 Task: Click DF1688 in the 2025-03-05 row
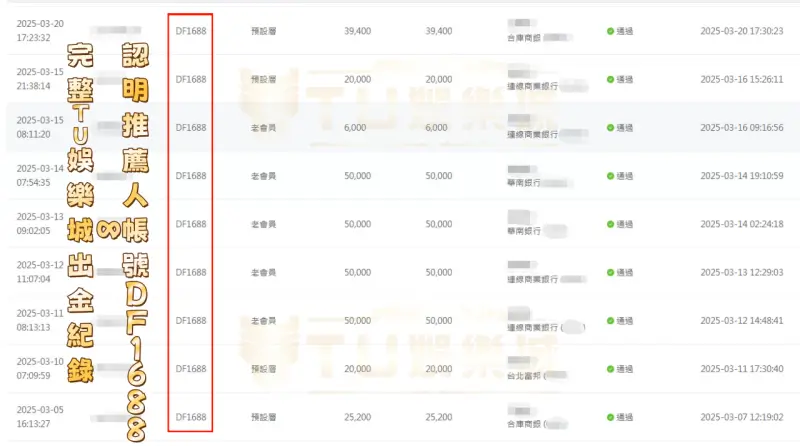[190, 416]
